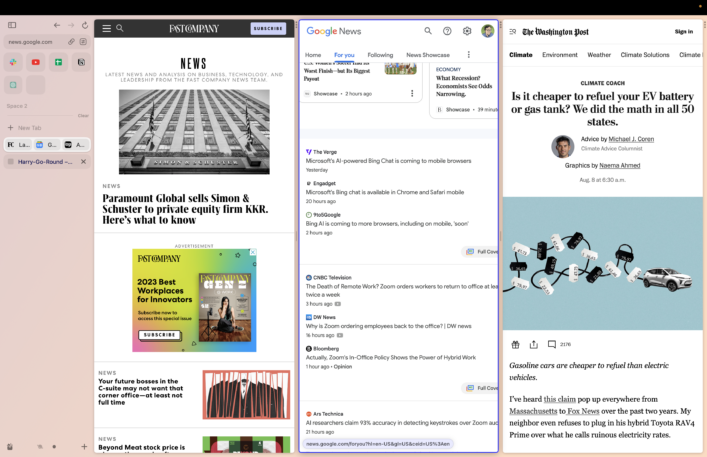The width and height of the screenshot is (707, 457).
Task: Open the Fast Company hamburger menu
Action: (x=106, y=28)
